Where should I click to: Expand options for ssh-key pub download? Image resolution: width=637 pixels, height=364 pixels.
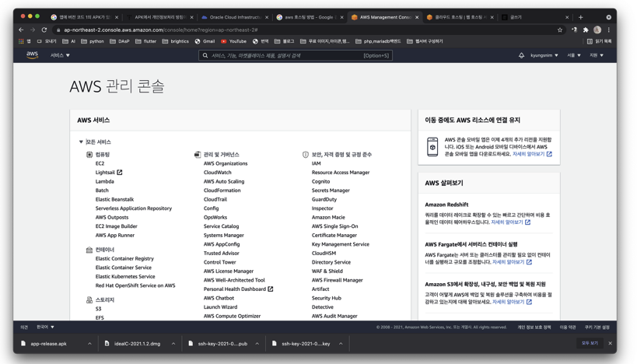(257, 344)
